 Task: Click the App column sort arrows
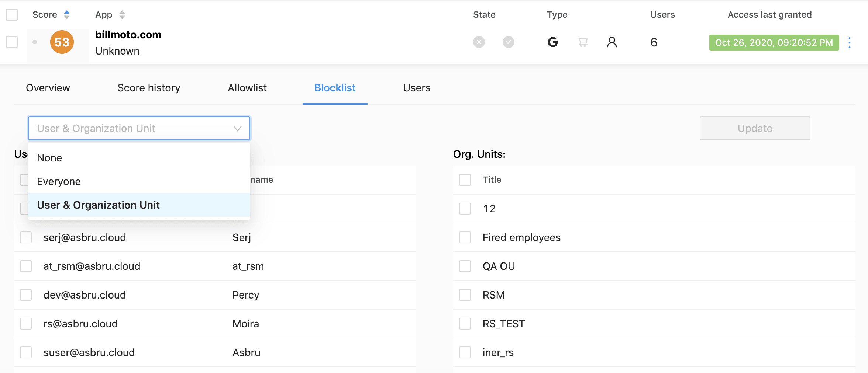tap(122, 15)
